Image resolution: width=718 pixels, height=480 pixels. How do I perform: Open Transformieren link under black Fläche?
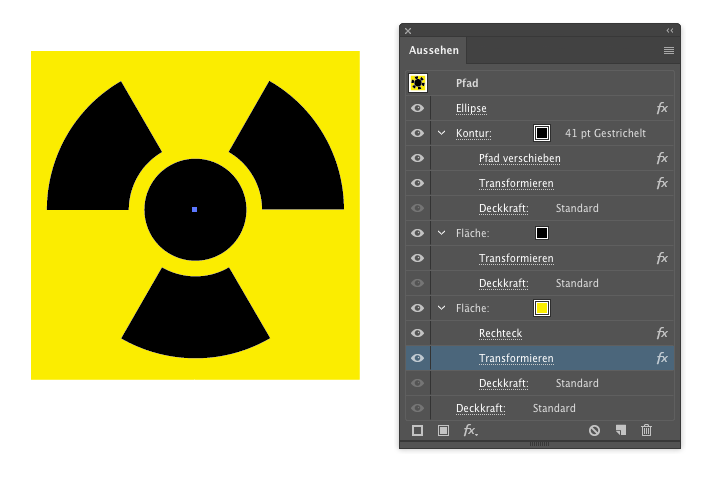click(x=516, y=259)
